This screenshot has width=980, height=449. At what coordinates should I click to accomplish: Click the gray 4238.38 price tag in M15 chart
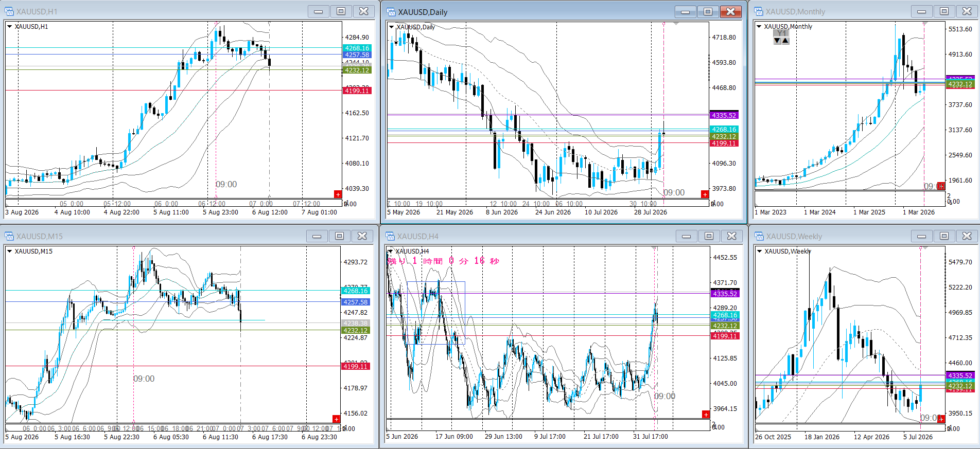point(356,324)
